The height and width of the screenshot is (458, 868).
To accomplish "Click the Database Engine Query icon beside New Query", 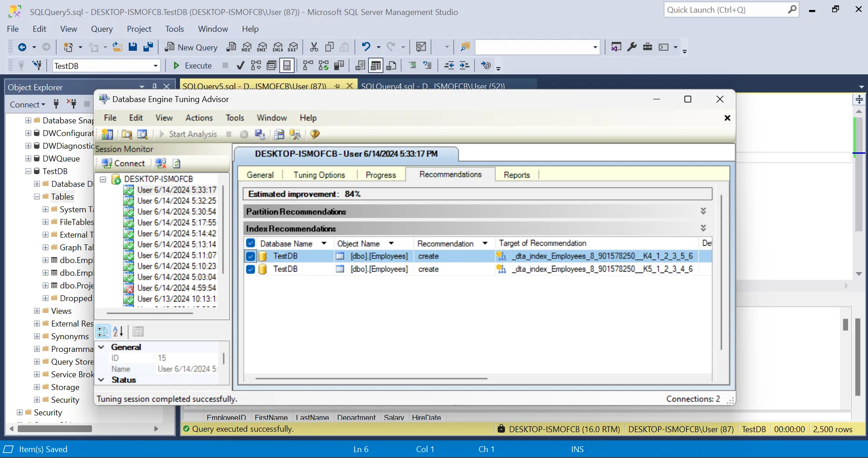I will click(231, 47).
